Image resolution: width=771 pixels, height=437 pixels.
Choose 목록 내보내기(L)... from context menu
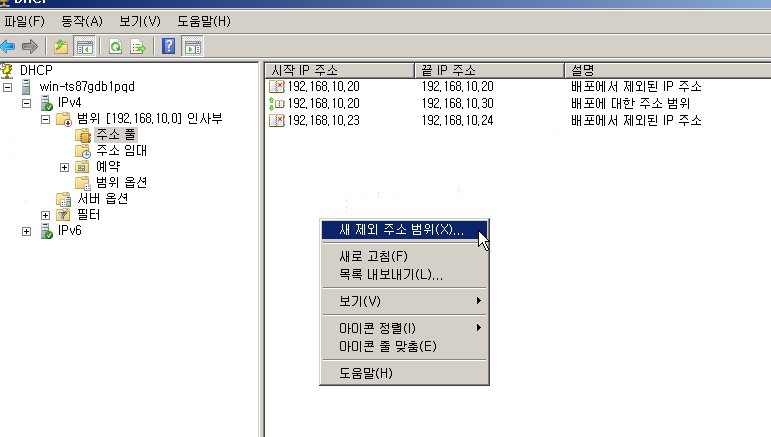(404, 274)
